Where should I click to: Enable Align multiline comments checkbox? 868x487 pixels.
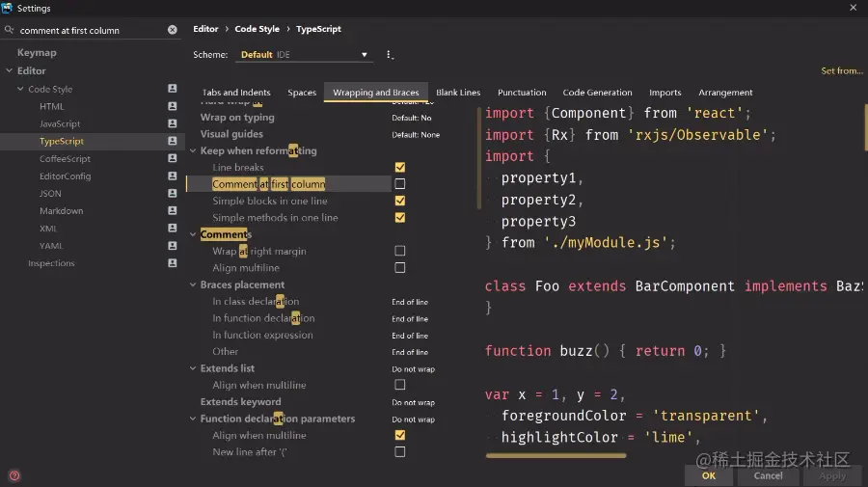tap(399, 267)
